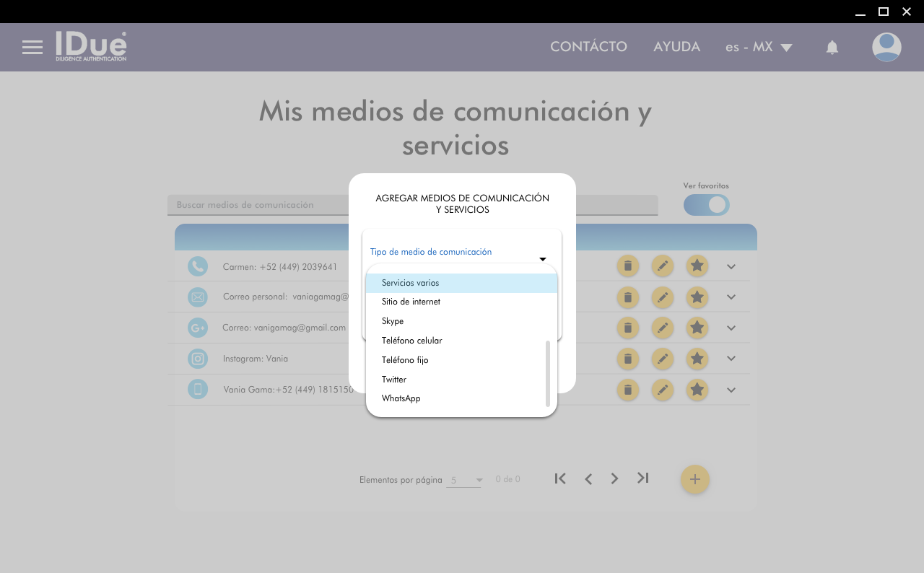Click the notifications bell icon
Screen dimensions: 924x573
[x=832, y=48]
